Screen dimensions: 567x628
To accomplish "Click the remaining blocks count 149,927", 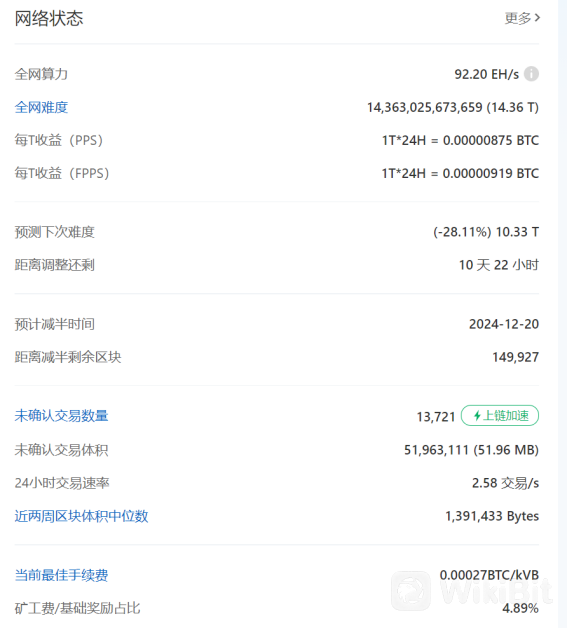I will click(516, 357).
